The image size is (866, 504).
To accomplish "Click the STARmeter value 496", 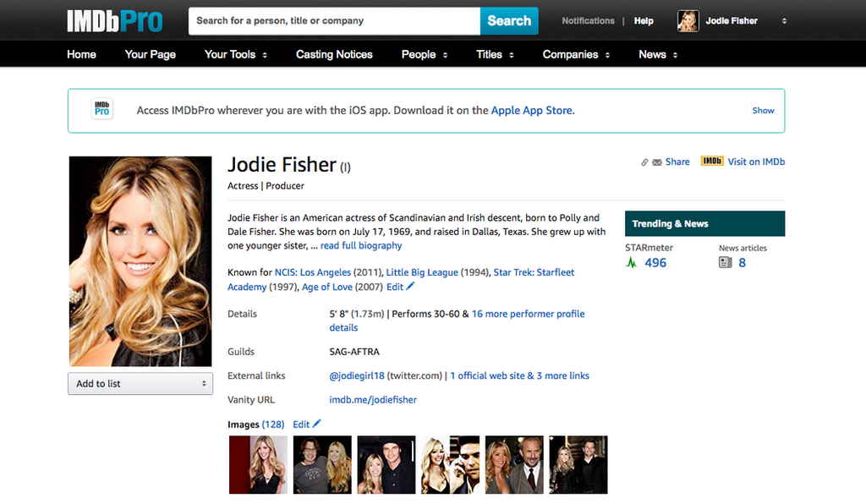I will click(x=655, y=263).
